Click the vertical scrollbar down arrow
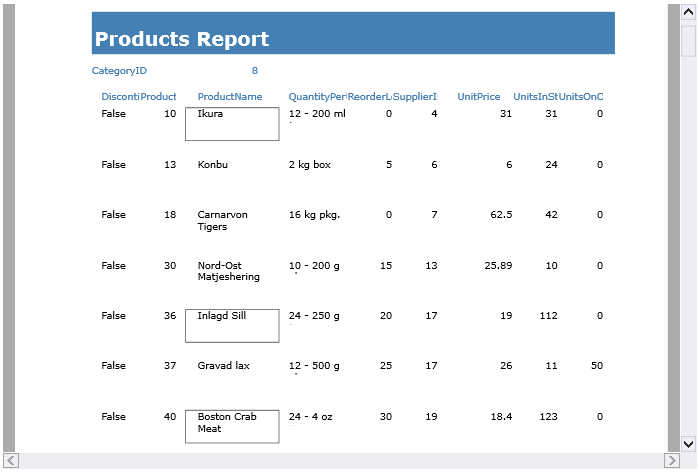 (x=688, y=443)
